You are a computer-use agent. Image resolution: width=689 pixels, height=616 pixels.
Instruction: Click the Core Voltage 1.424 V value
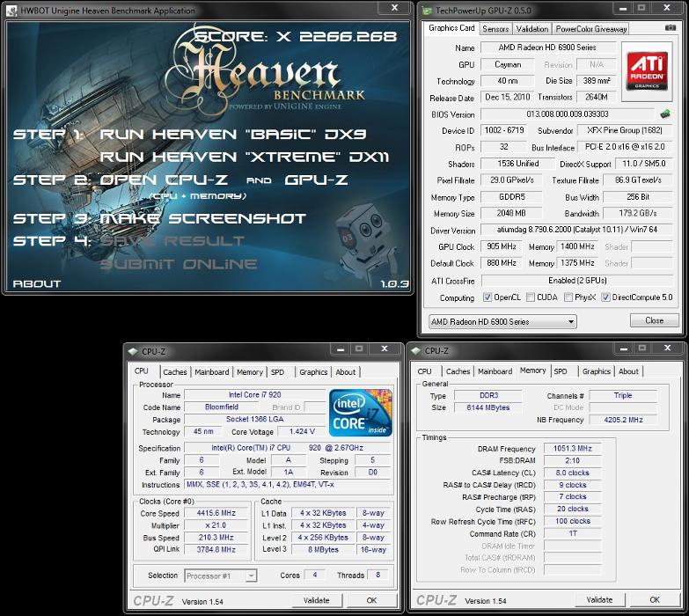click(x=302, y=431)
